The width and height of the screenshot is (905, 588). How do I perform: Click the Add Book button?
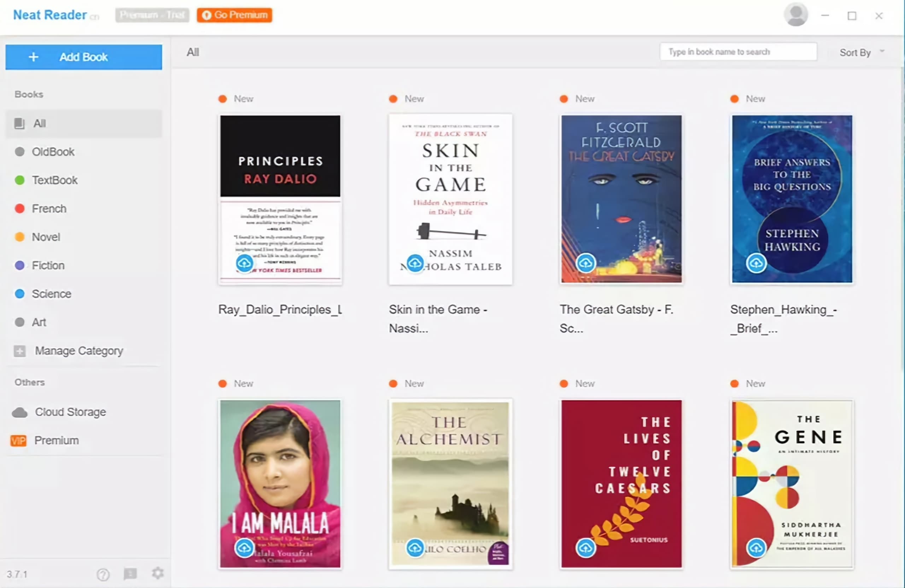(84, 57)
